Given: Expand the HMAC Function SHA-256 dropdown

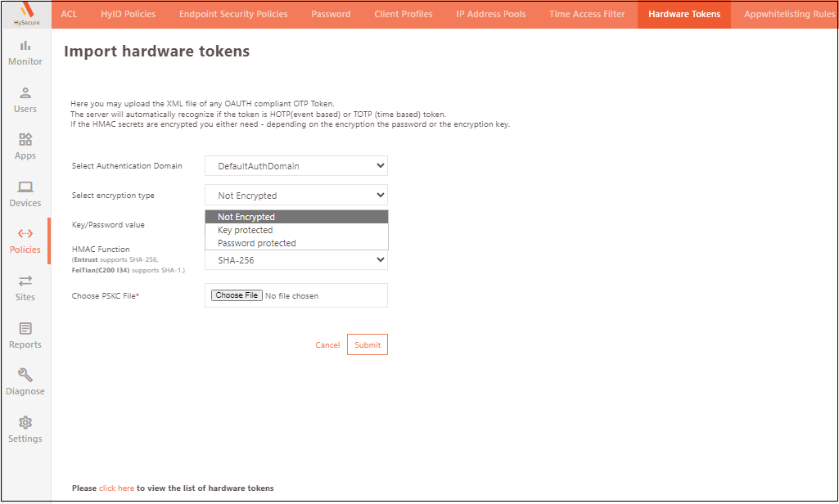Looking at the screenshot, I should click(x=295, y=259).
